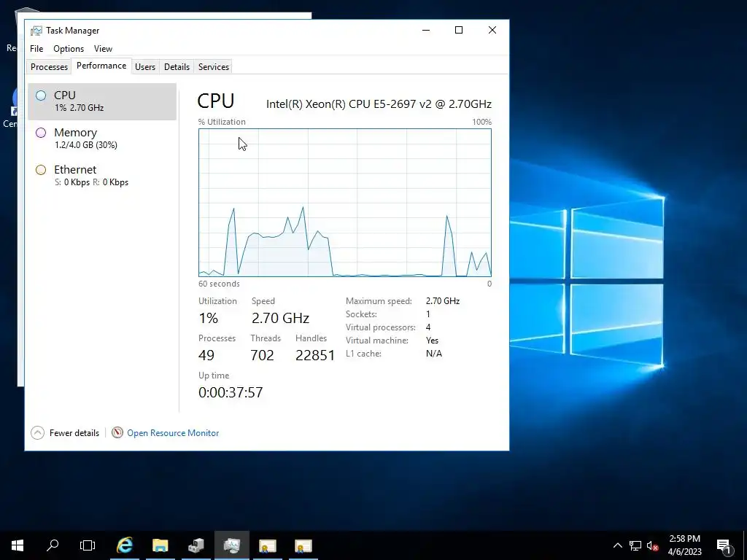This screenshot has width=747, height=560.
Task: Click Task Manager taskbar icon
Action: pyautogui.click(x=232, y=545)
